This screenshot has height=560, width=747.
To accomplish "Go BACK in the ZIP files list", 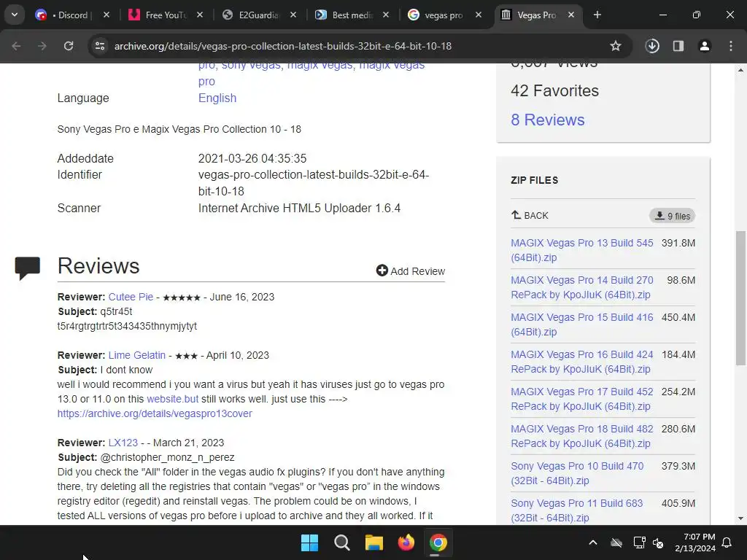I will [530, 215].
